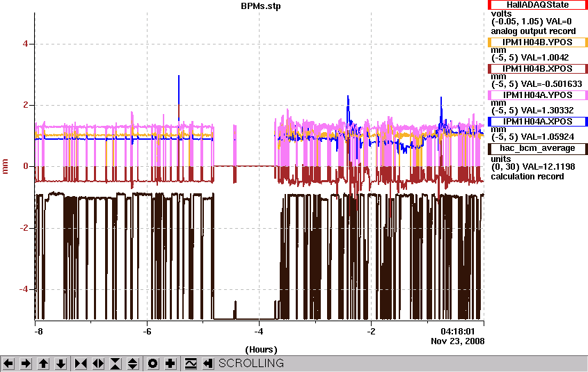This screenshot has height=372, width=588.
Task: Click the units label under hac_bcm_average
Action: pos(501,159)
